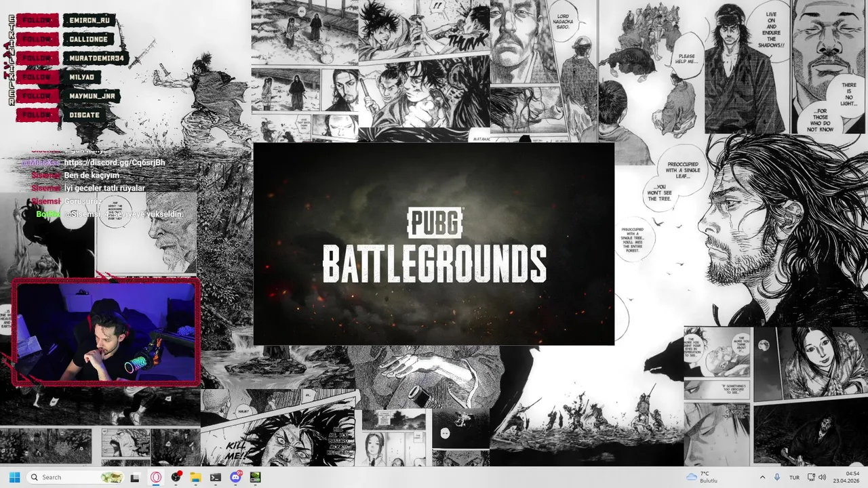Screen dimensions: 868x488
Task: Click the PUBG Battlegrounds splash screen
Action: pos(434,244)
